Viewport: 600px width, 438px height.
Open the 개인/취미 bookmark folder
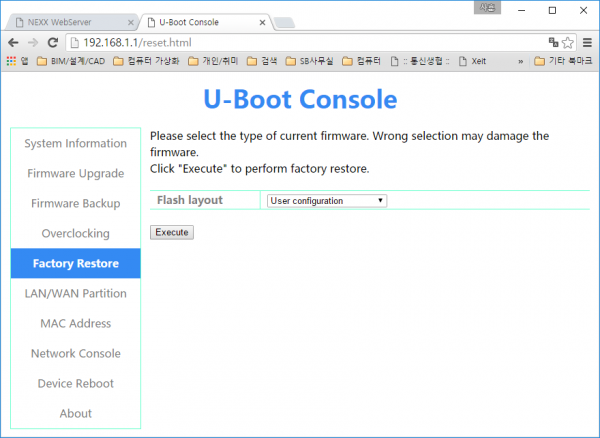click(213, 61)
